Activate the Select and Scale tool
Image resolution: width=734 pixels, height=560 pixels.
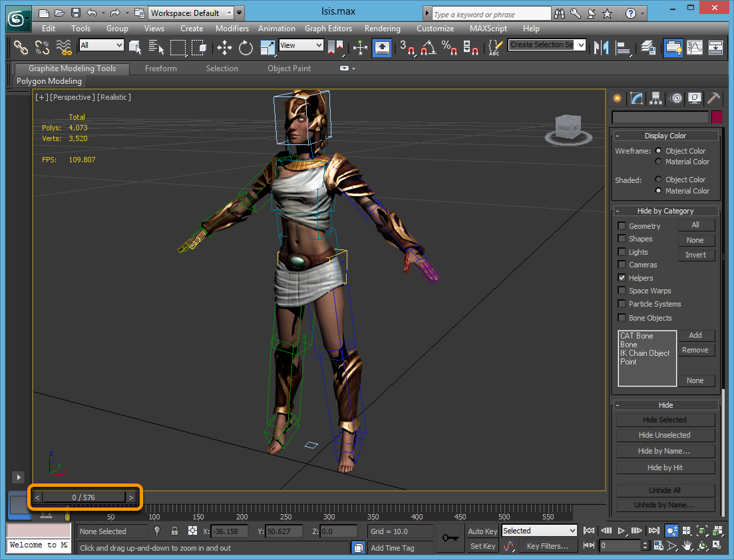[268, 47]
